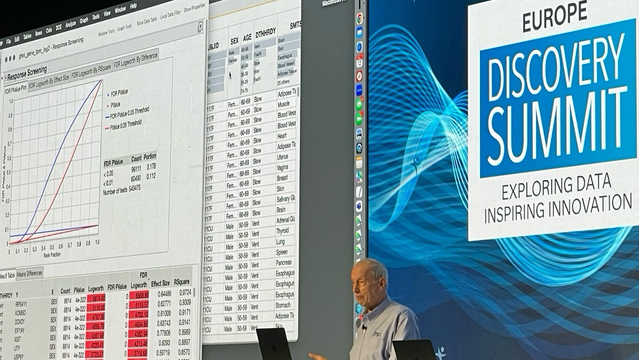Open the Analyze menu
Image resolution: width=639 pixels, height=360 pixels.
point(71,24)
